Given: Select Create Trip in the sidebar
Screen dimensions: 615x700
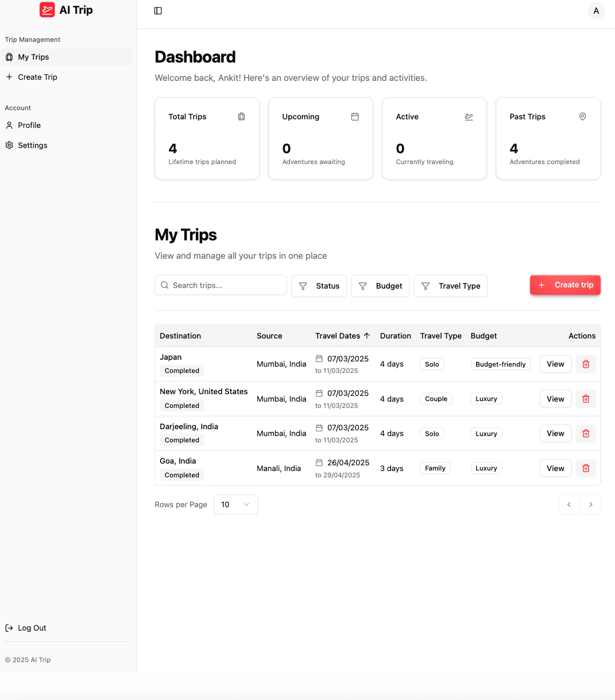Looking at the screenshot, I should 38,77.
